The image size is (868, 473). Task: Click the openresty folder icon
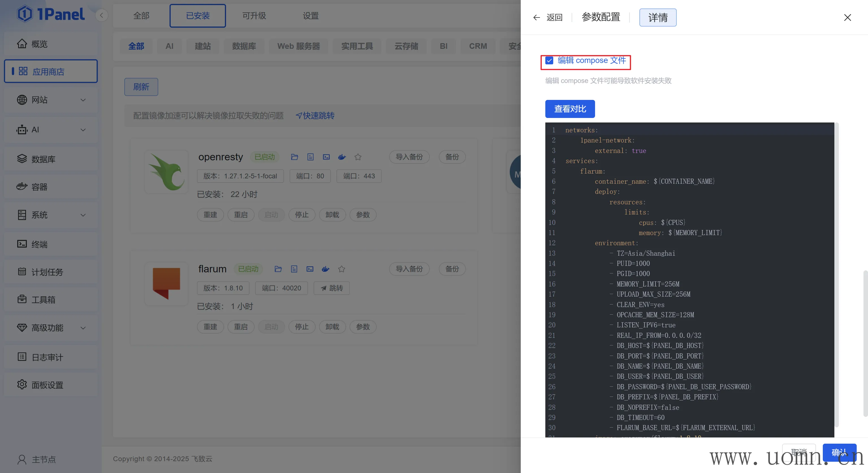point(294,157)
